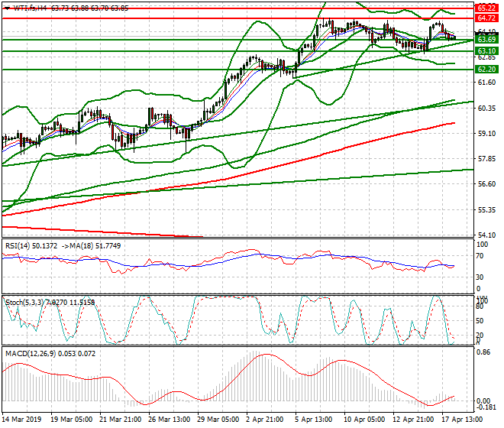Image resolution: width=504 pixels, height=428 pixels.
Task: Click the 12 Apr 21:00 time label
Action: coord(413,420)
